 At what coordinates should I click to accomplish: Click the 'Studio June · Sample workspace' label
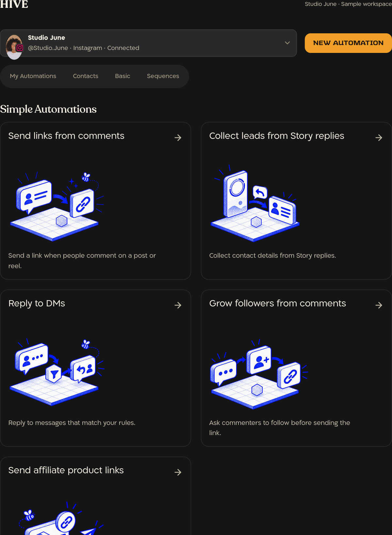(x=348, y=4)
